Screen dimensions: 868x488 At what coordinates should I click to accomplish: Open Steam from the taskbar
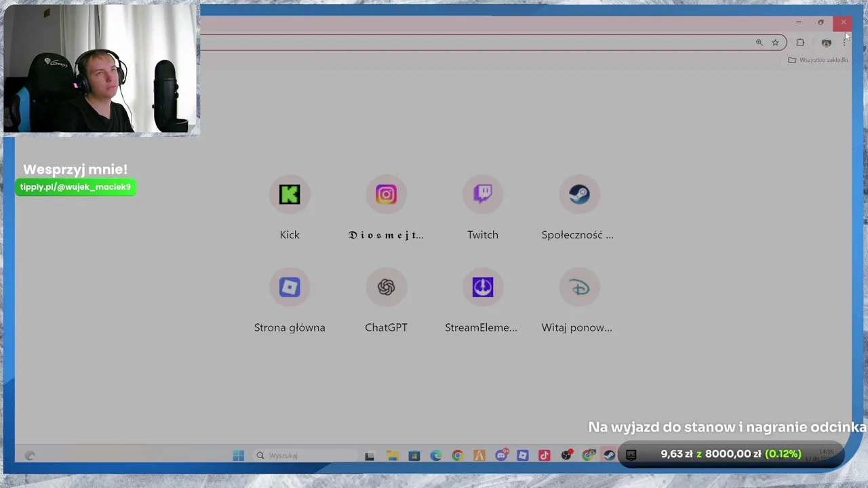[609, 456]
